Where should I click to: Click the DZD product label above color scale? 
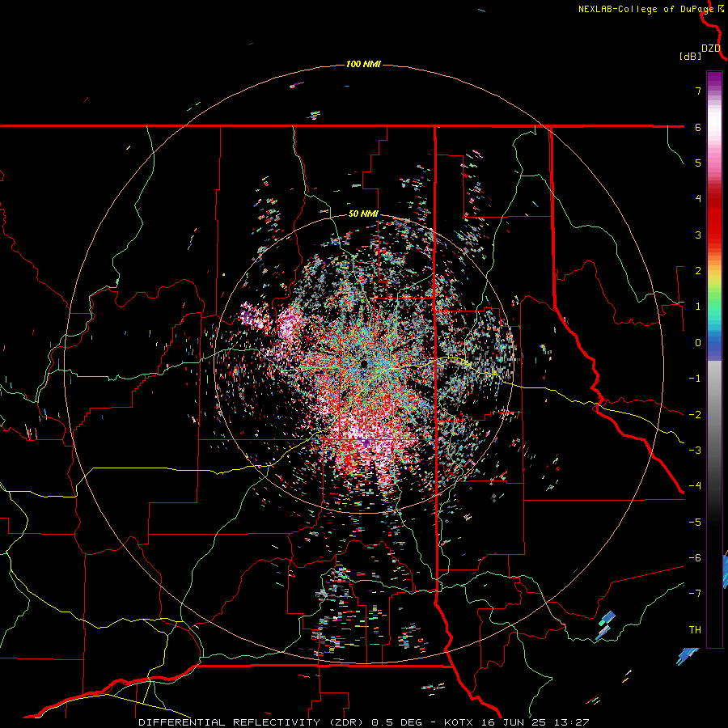pos(711,49)
